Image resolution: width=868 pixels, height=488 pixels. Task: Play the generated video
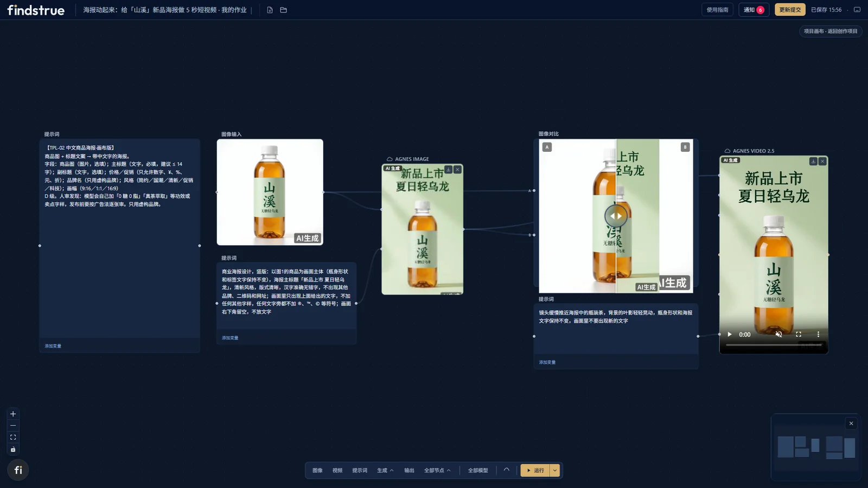tap(730, 335)
